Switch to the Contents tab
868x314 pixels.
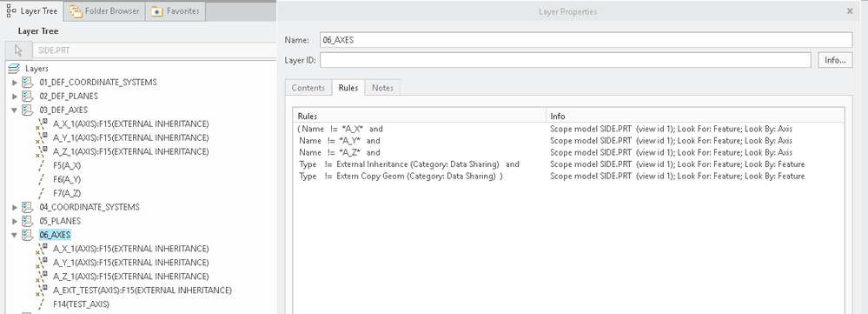click(x=308, y=88)
